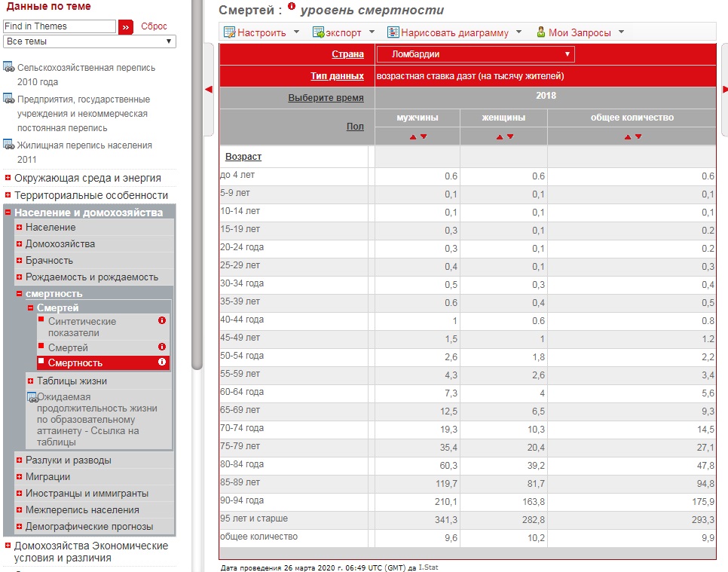Open the экспорт menu

coord(372,32)
